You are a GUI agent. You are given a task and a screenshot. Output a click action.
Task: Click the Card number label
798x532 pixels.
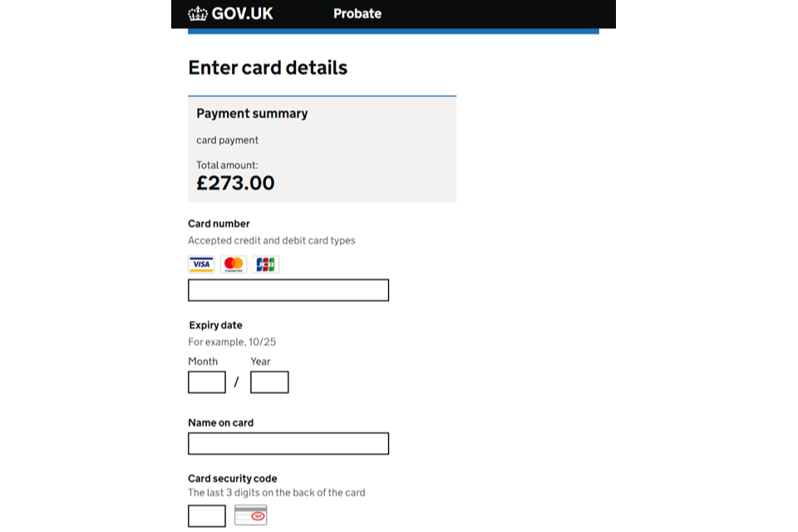(219, 224)
